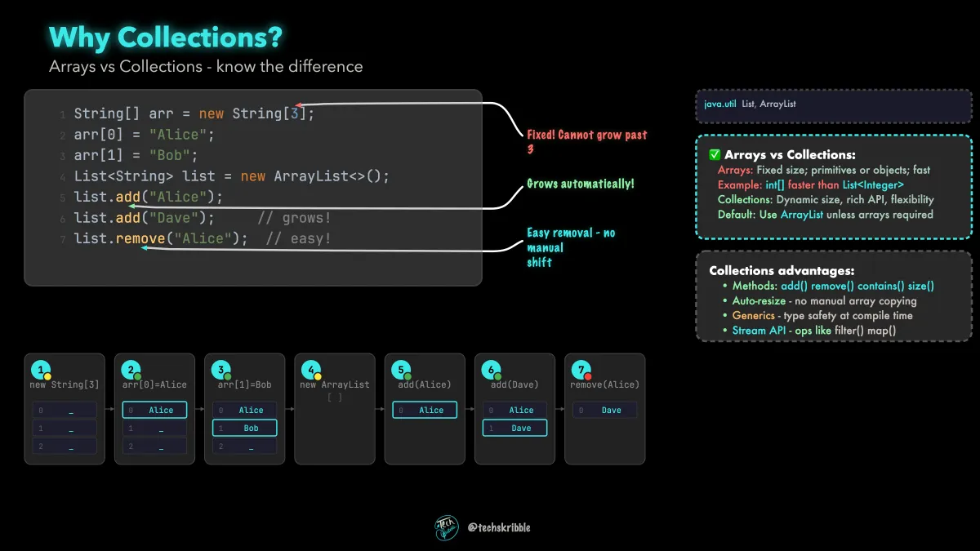Viewport: 980px width, 551px height.
Task: Click highlighted Bob cell in arr[1]=Bob card
Action: point(245,428)
